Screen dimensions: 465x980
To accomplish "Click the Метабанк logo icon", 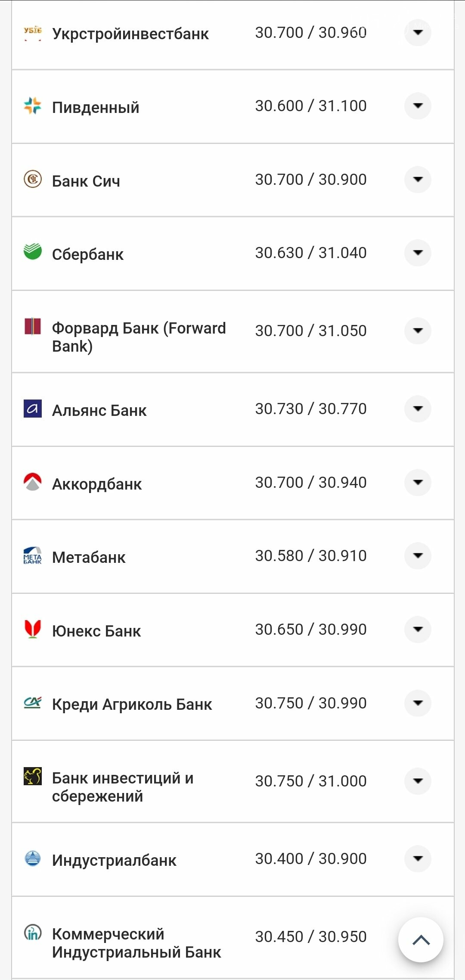I will (33, 556).
